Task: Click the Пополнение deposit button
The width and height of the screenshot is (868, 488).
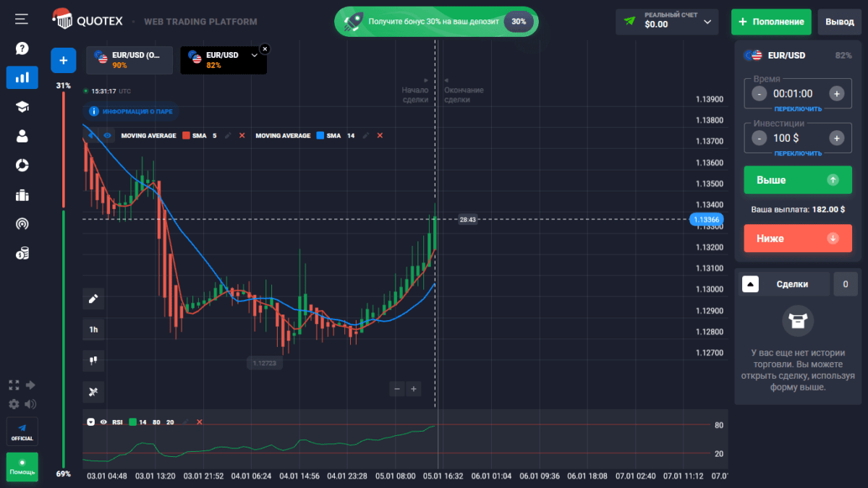Action: pos(770,22)
